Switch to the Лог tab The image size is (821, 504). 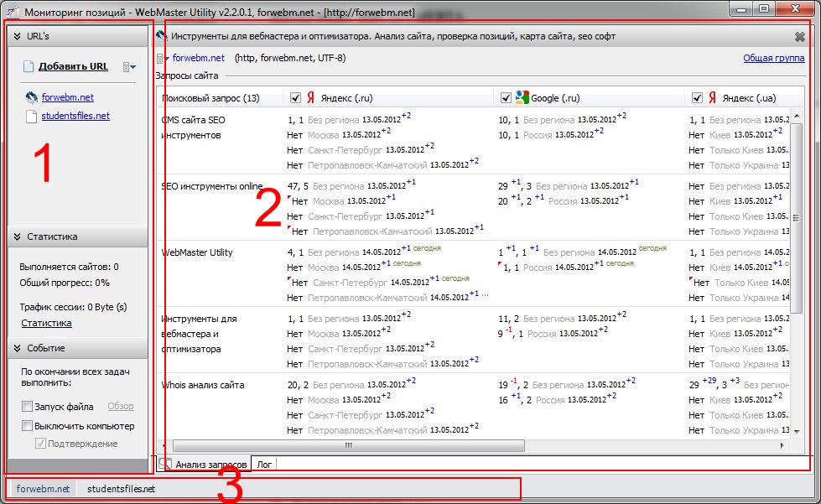pyautogui.click(x=264, y=463)
